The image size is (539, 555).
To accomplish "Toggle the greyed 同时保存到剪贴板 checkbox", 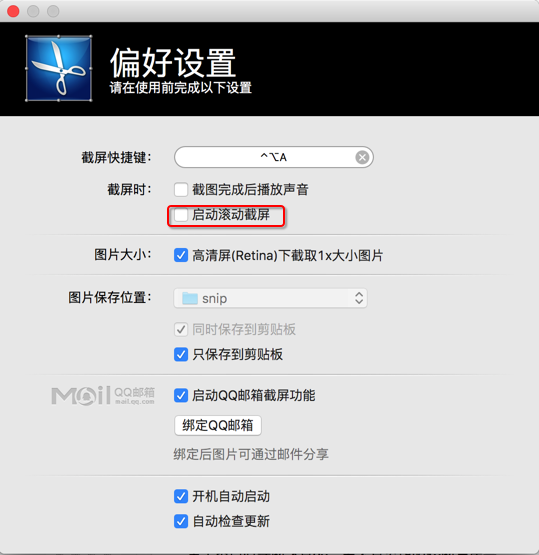I will tap(181, 330).
